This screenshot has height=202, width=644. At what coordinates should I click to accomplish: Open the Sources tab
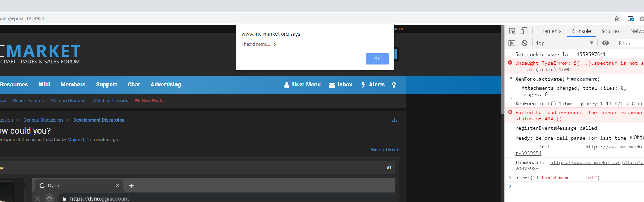pos(610,31)
